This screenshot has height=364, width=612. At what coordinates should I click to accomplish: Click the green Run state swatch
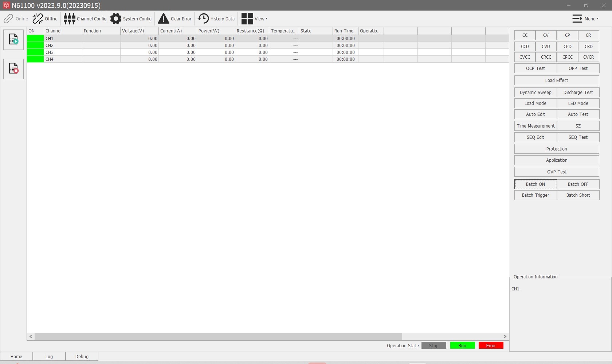coord(462,345)
